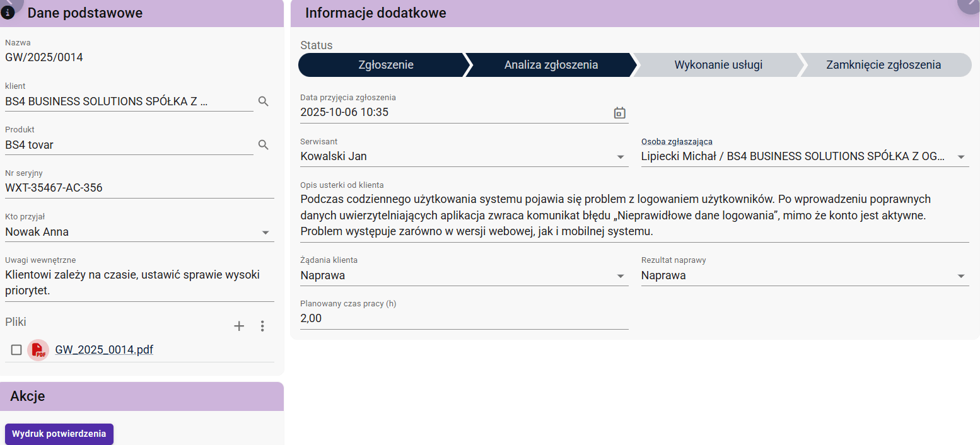The image size is (980, 445).
Task: Click the red PDF file icon
Action: pos(38,350)
